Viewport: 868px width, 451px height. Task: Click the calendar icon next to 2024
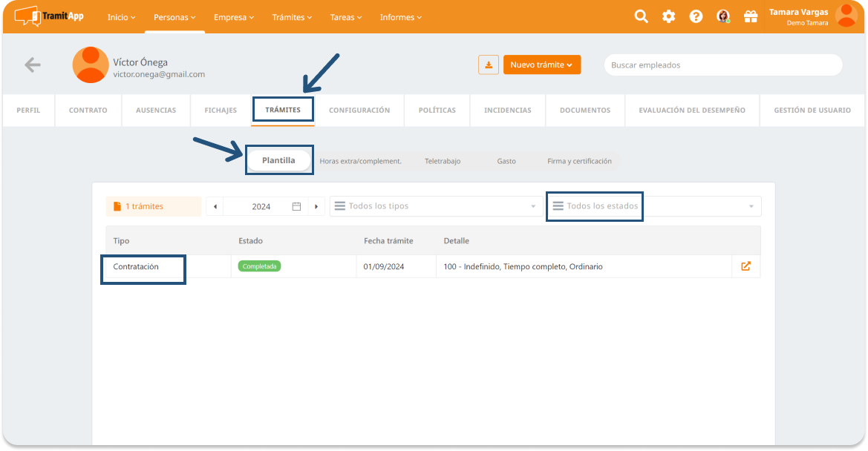[296, 206]
